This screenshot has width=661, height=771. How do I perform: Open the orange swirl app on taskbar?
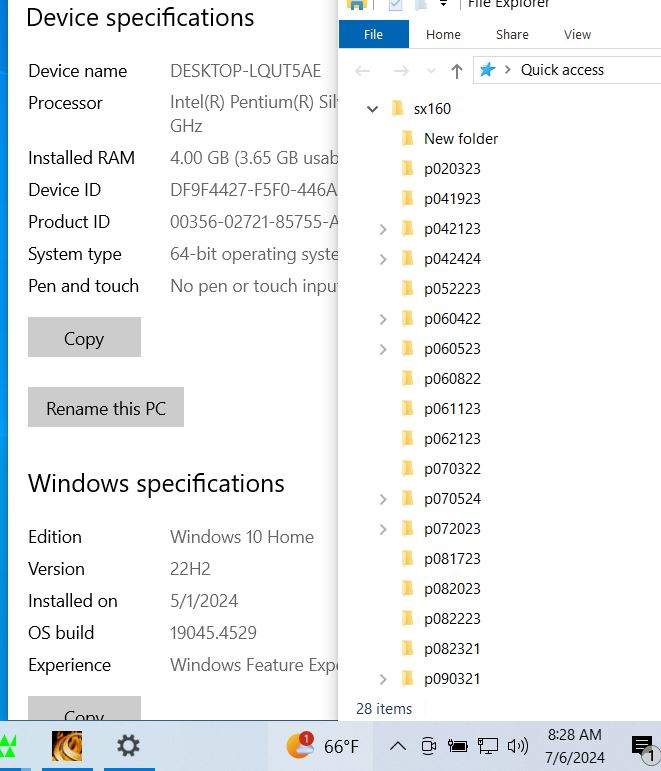pos(67,746)
